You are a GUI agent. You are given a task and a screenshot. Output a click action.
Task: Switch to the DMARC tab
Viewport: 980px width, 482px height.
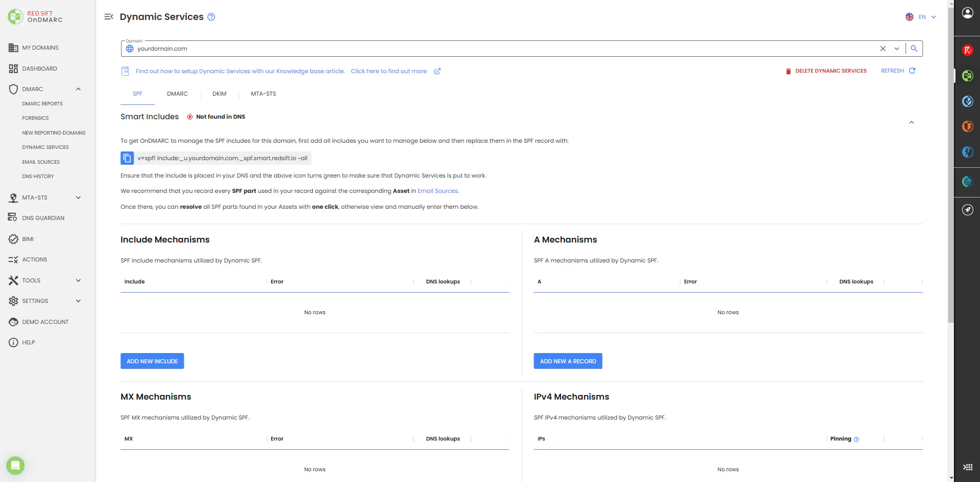[177, 94]
